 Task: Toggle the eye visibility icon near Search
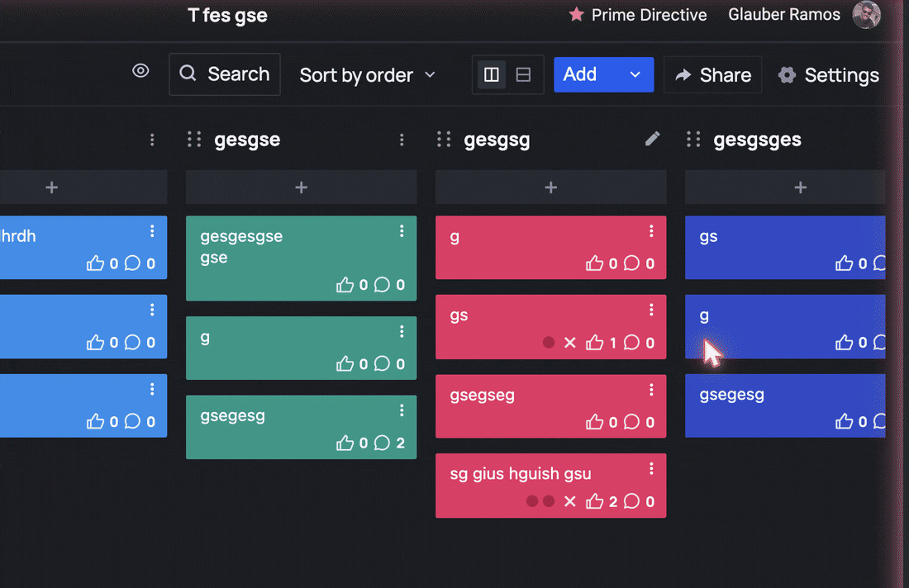140,71
